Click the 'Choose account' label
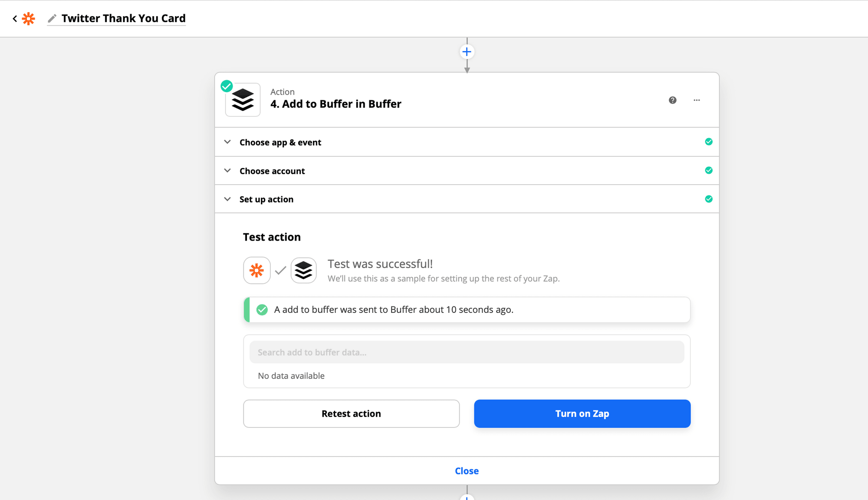868x500 pixels. pos(272,171)
